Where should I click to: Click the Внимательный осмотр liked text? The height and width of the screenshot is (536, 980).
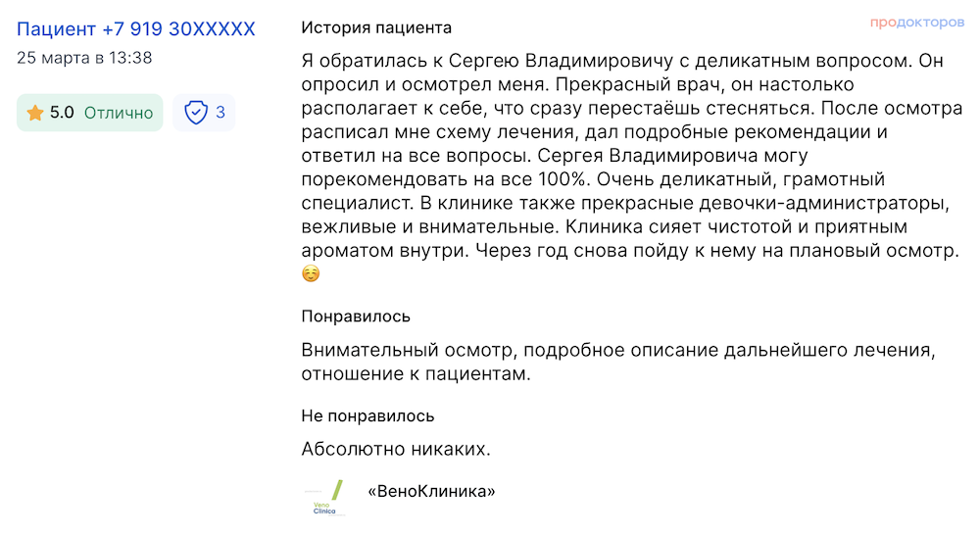(x=618, y=362)
